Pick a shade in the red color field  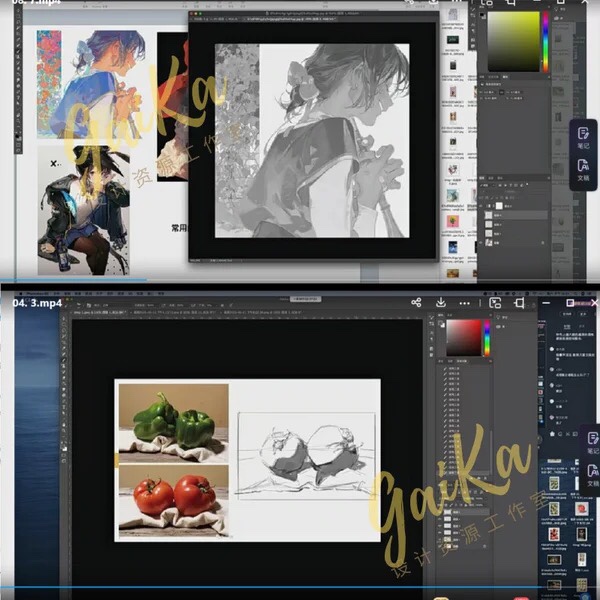coord(464,338)
